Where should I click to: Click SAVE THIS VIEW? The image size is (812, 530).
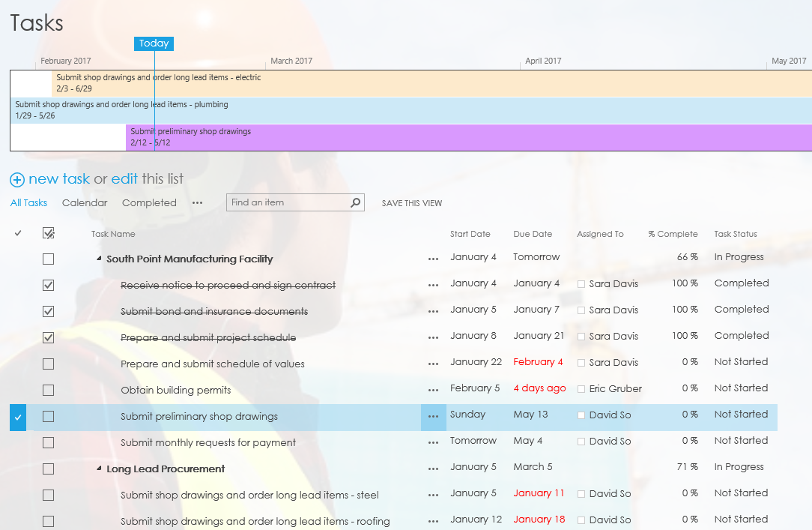pyautogui.click(x=412, y=203)
